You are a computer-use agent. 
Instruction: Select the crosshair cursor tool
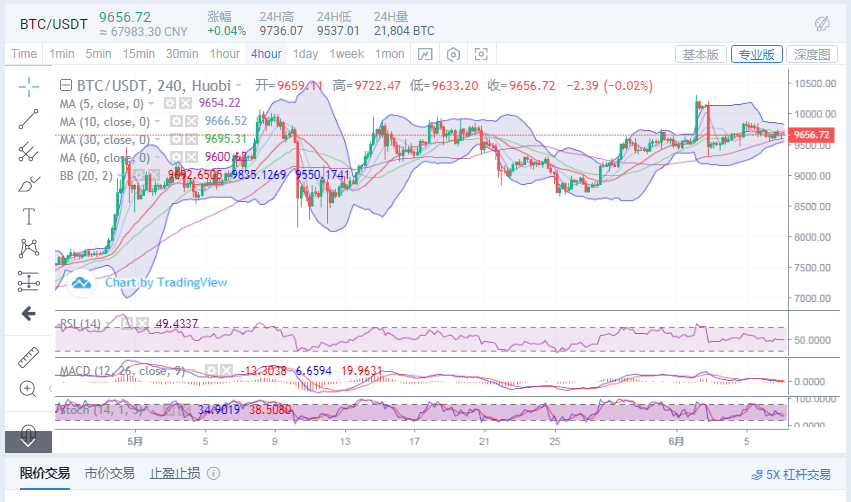28,86
